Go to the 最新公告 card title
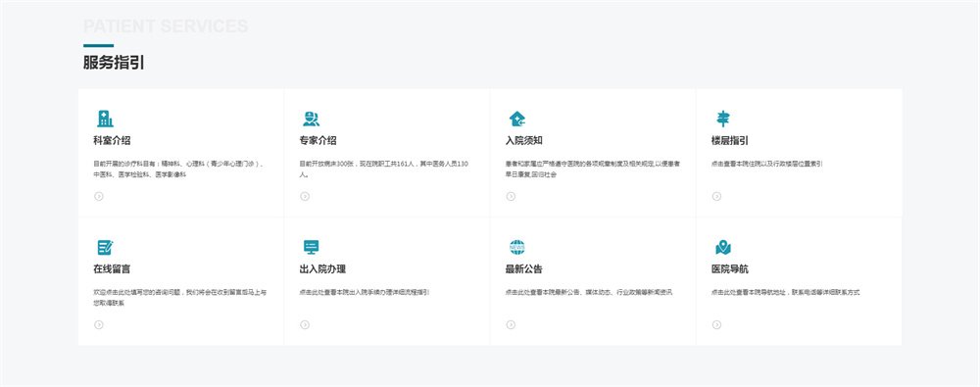Image resolution: width=980 pixels, height=387 pixels. tap(523, 269)
